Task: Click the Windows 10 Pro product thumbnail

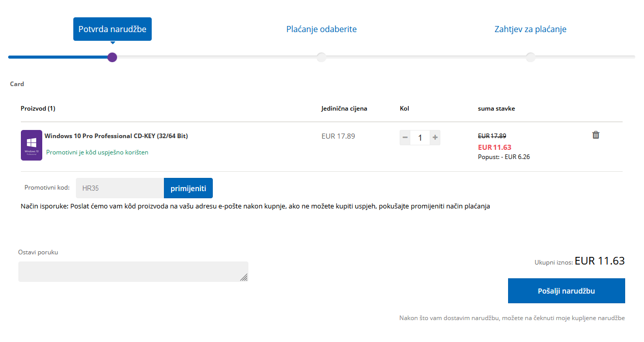Action: click(x=32, y=145)
